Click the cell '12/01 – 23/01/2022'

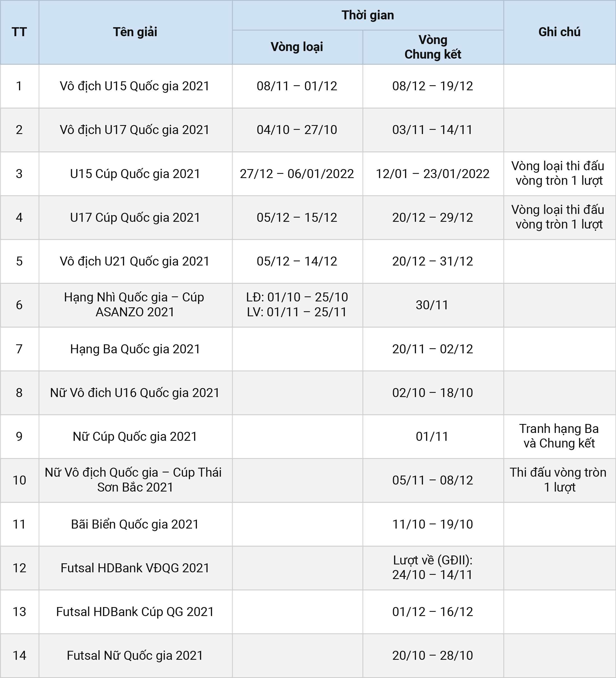433,174
